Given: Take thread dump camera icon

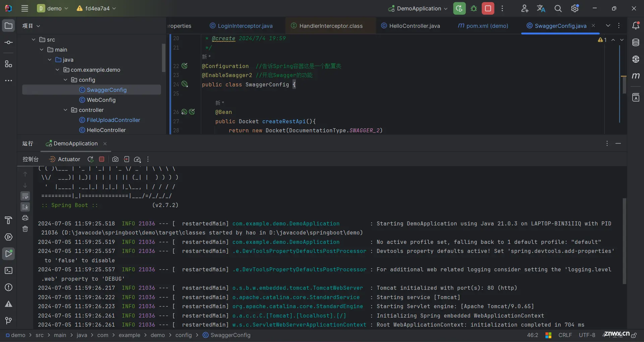Looking at the screenshot, I should (x=115, y=159).
